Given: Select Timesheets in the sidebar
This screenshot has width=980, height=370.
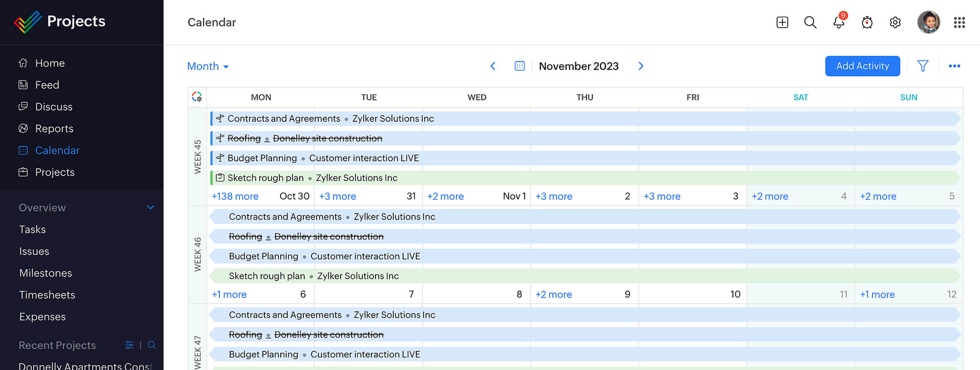Looking at the screenshot, I should coord(47,295).
